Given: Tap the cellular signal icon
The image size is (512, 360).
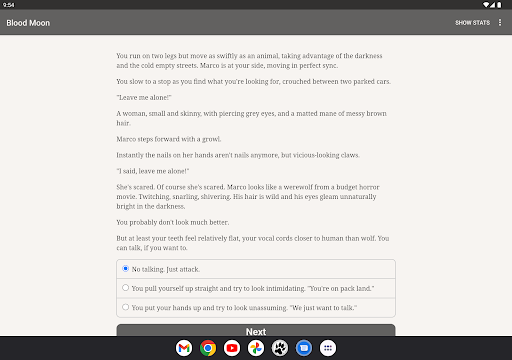Looking at the screenshot, I should (492, 5).
